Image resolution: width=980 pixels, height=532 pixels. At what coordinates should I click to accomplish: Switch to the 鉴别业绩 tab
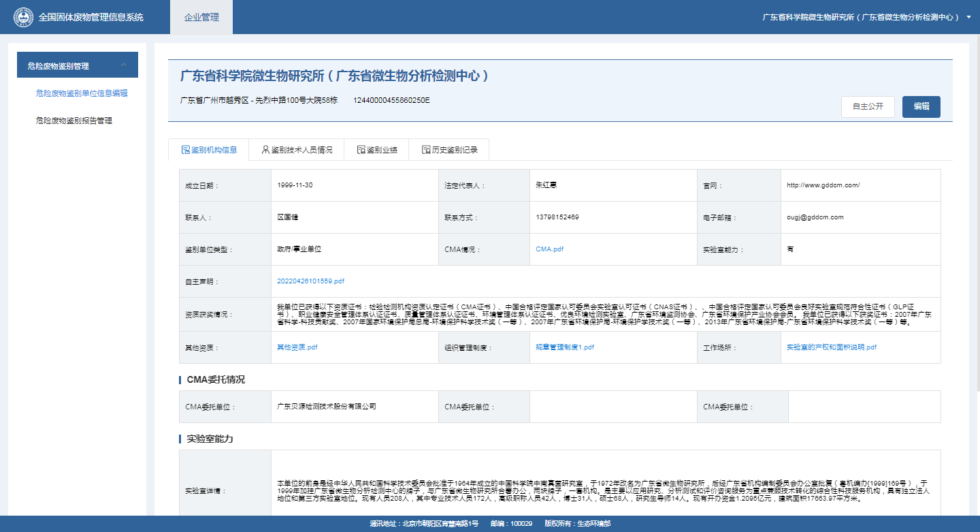[376, 150]
